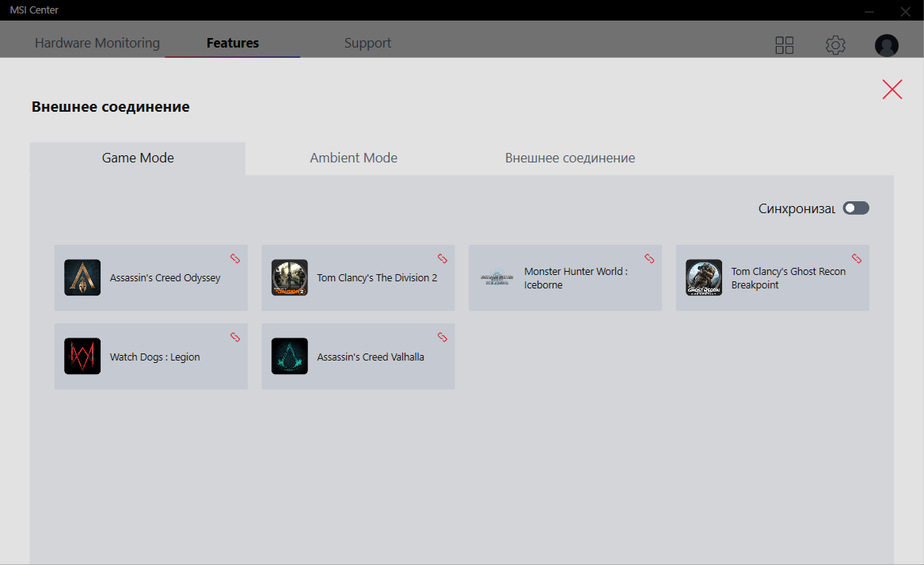Viewport: 924px width, 565px height.
Task: Select the Assassin's Creed Valhalla game thumbnail
Action: (x=289, y=357)
